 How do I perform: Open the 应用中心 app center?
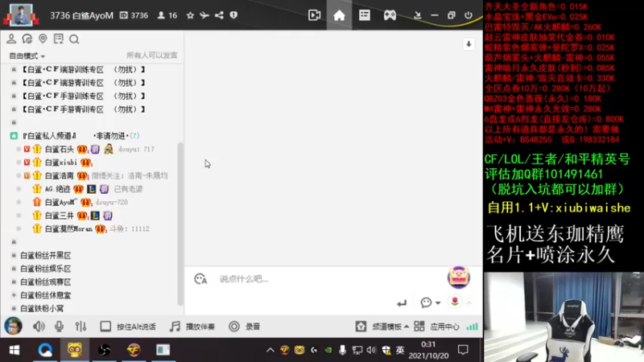(436, 327)
